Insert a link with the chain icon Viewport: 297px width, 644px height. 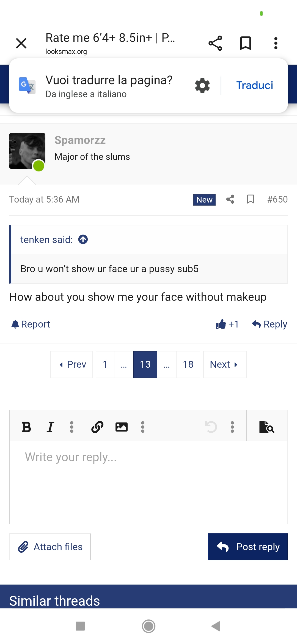pyautogui.click(x=97, y=427)
